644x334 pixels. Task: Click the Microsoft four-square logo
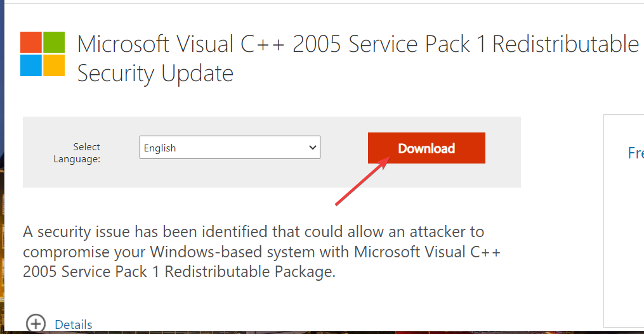point(42,53)
